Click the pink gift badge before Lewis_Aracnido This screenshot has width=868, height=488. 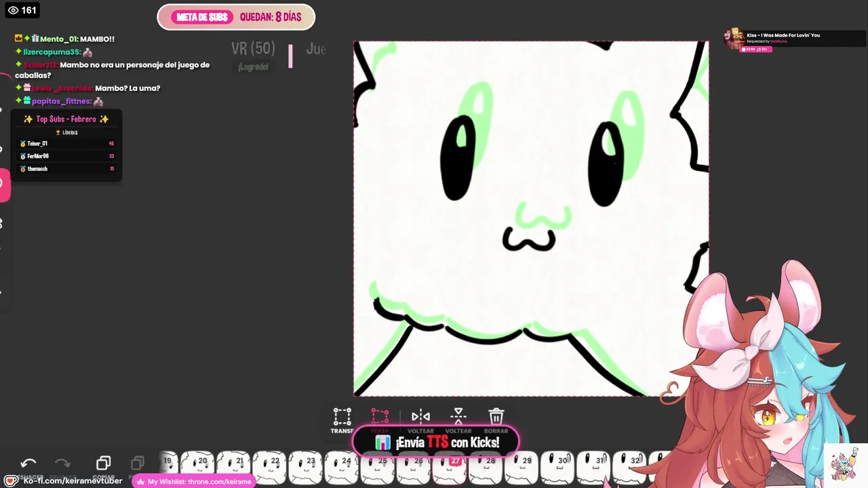27,88
